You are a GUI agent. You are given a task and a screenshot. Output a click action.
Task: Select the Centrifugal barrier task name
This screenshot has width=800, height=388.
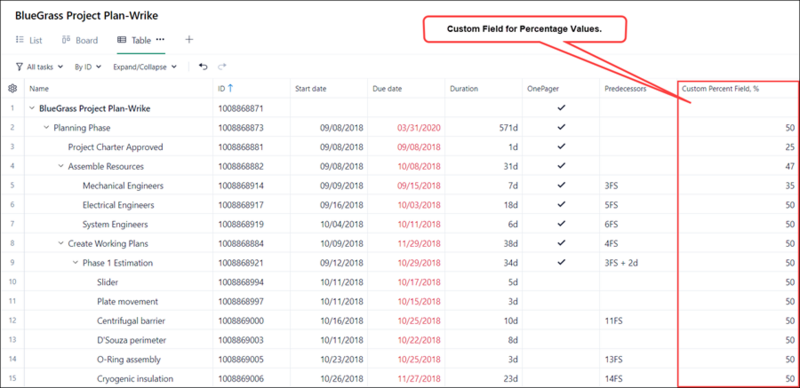(x=131, y=321)
